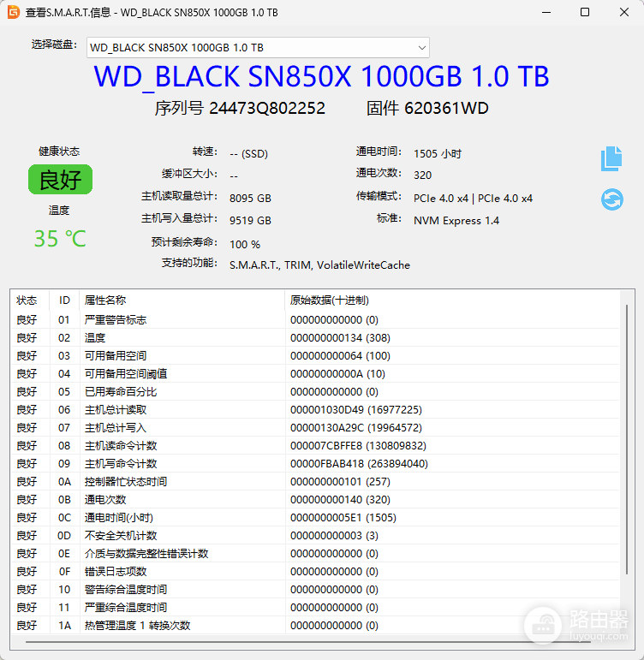
Task: Click the ID cell 1A
Action: tap(64, 626)
